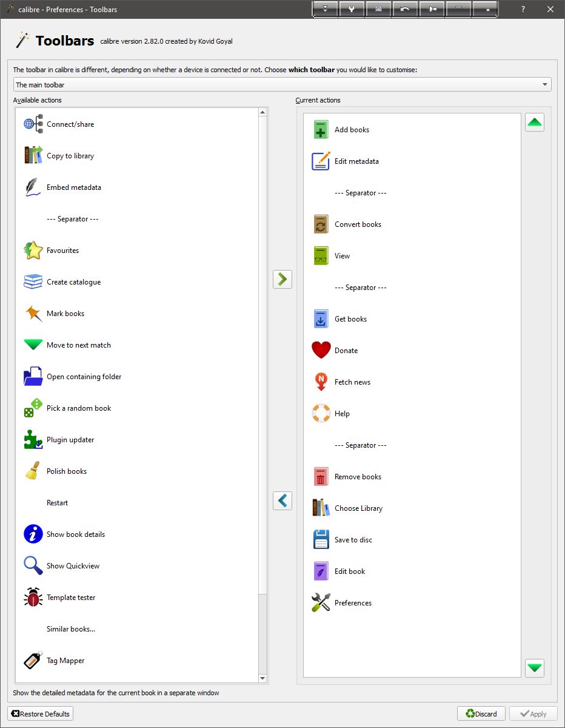This screenshot has width=565, height=728.
Task: Click Restore Defaults button
Action: pyautogui.click(x=41, y=714)
